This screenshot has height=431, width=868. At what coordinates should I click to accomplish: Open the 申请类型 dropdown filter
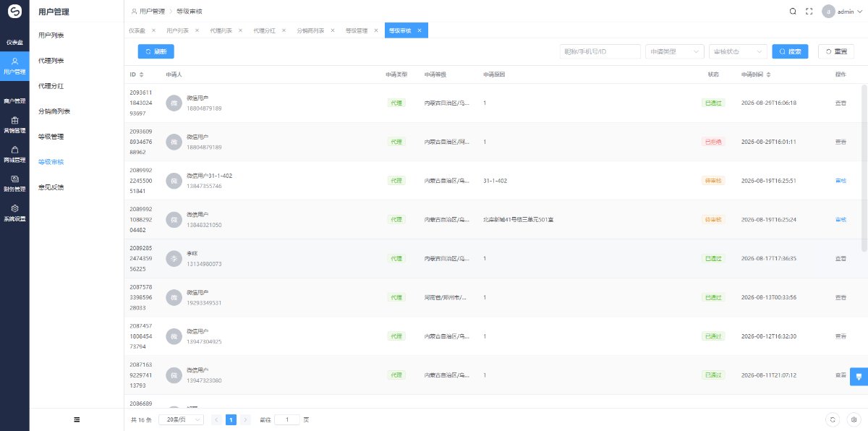point(674,51)
